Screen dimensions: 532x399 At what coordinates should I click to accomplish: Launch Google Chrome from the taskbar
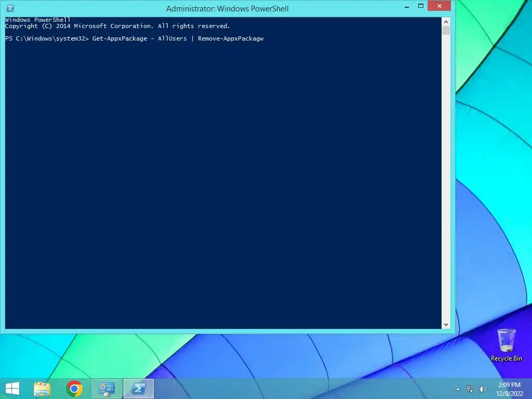click(x=74, y=389)
